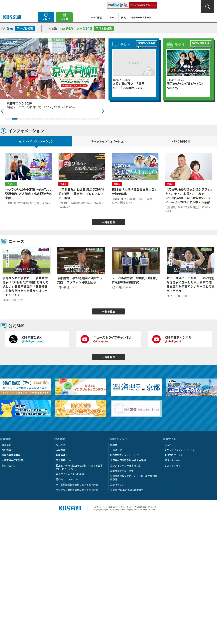This screenshot has height=644, width=217.
Task: Click the ニュース section newspaper icon
Action: 4,241
